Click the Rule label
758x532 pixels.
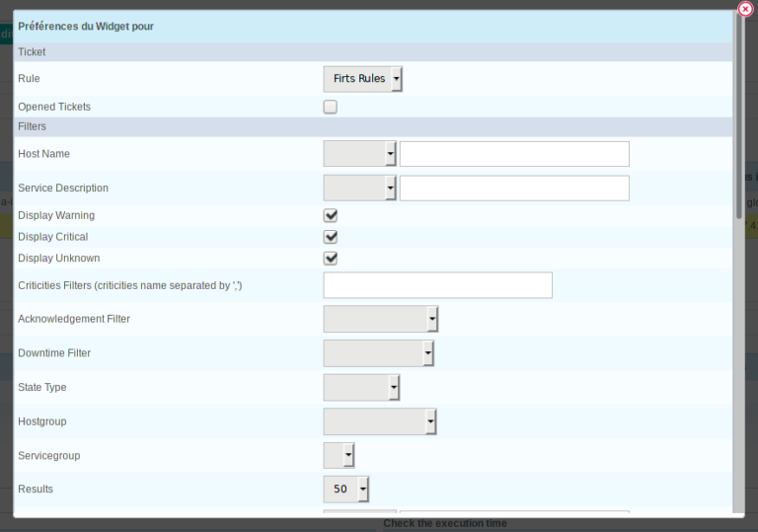(x=29, y=78)
